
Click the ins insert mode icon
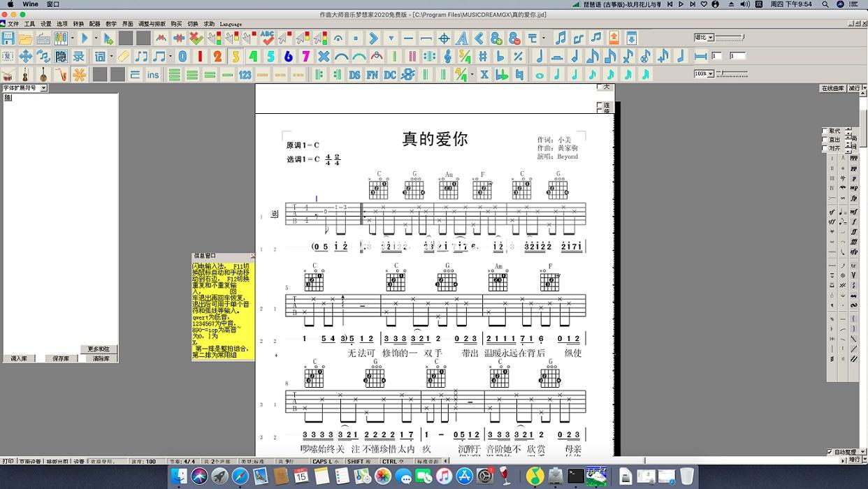click(x=153, y=74)
